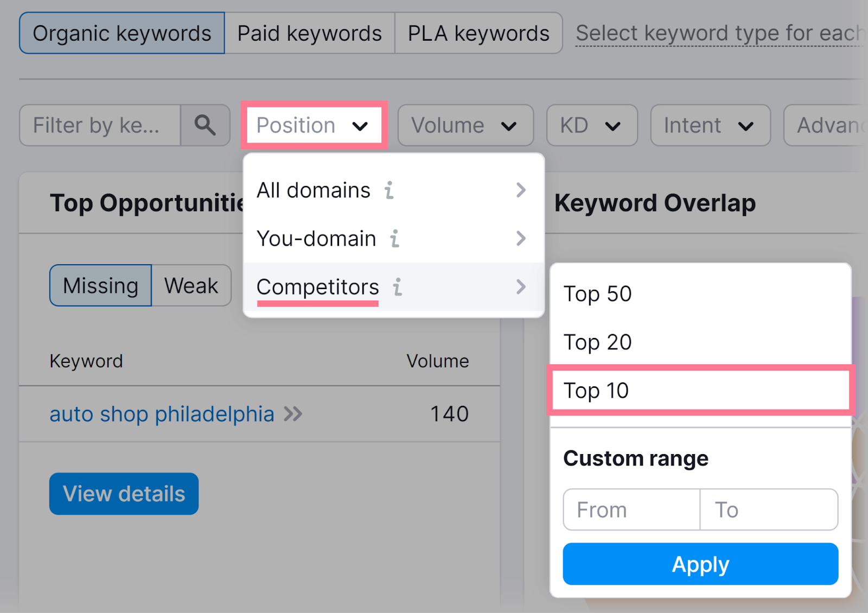The width and height of the screenshot is (868, 613).
Task: Click the keyword search magnifier icon
Action: pyautogui.click(x=205, y=125)
